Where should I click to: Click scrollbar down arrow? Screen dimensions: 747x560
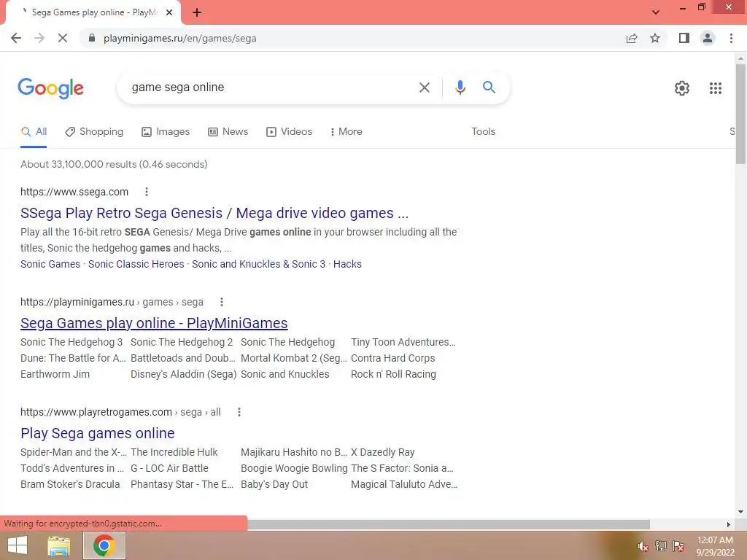point(740,512)
